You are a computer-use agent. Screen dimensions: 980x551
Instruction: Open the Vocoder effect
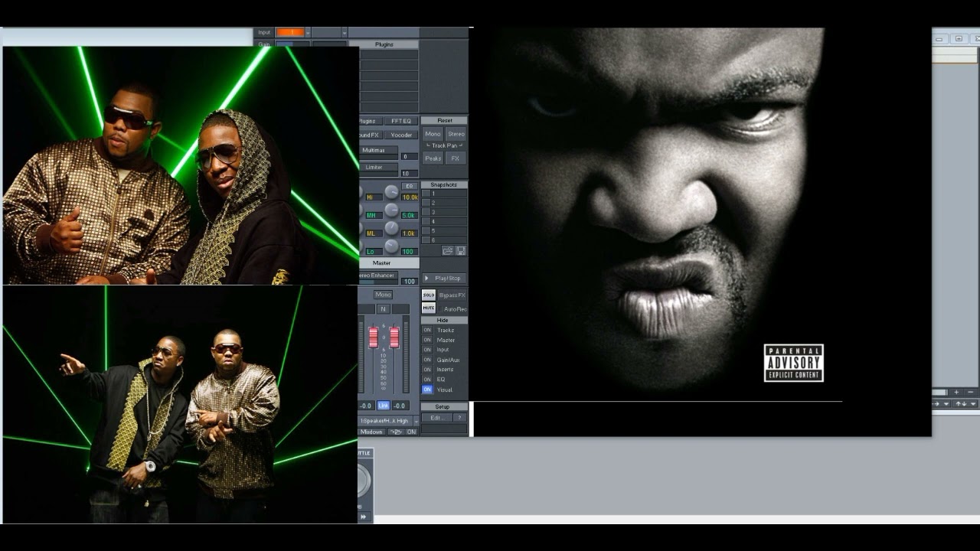[x=401, y=135]
